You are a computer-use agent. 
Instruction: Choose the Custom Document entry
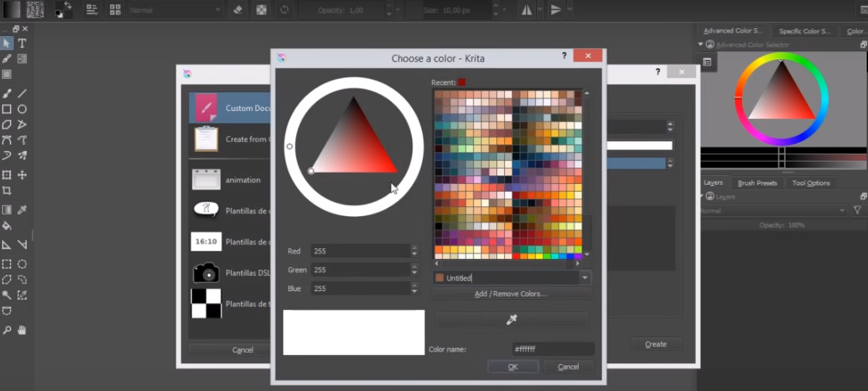tap(229, 108)
